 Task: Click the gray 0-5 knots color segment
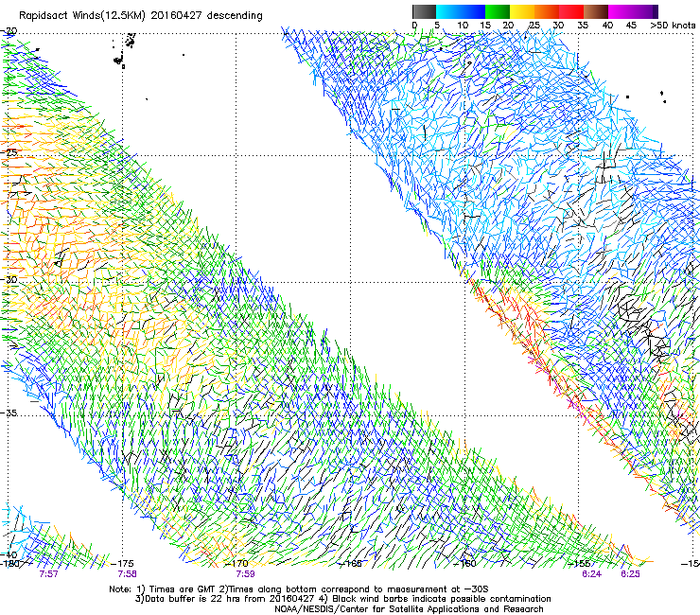(x=424, y=11)
